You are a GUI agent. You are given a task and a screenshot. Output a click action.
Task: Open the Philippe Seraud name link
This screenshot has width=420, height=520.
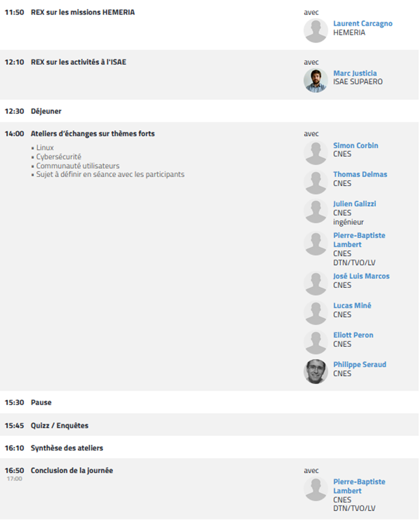tap(359, 364)
